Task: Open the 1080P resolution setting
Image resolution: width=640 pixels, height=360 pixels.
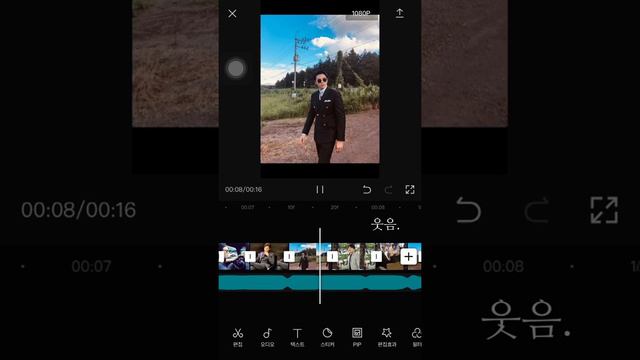Action: pyautogui.click(x=361, y=13)
